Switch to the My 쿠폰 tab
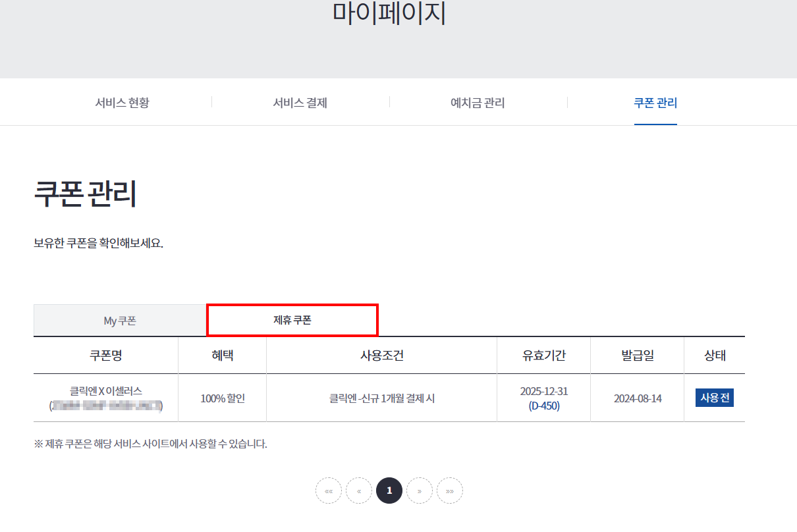797x532 pixels. (x=120, y=321)
